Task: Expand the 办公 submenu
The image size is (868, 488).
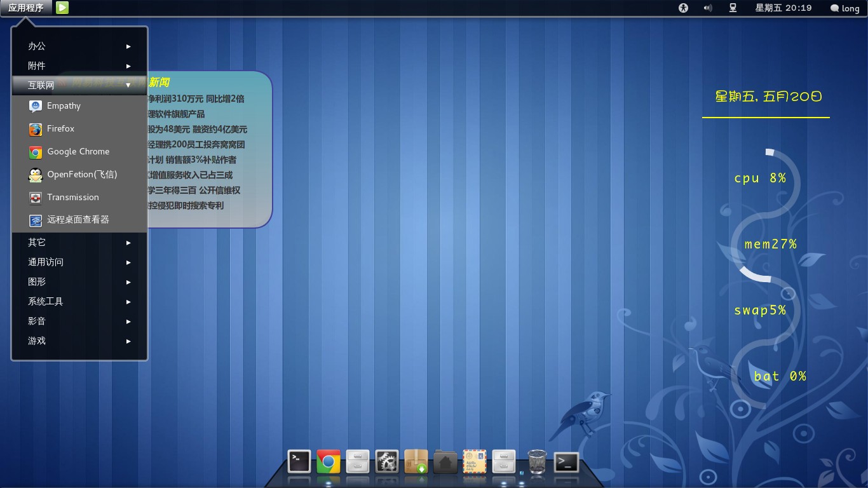Action: click(79, 46)
